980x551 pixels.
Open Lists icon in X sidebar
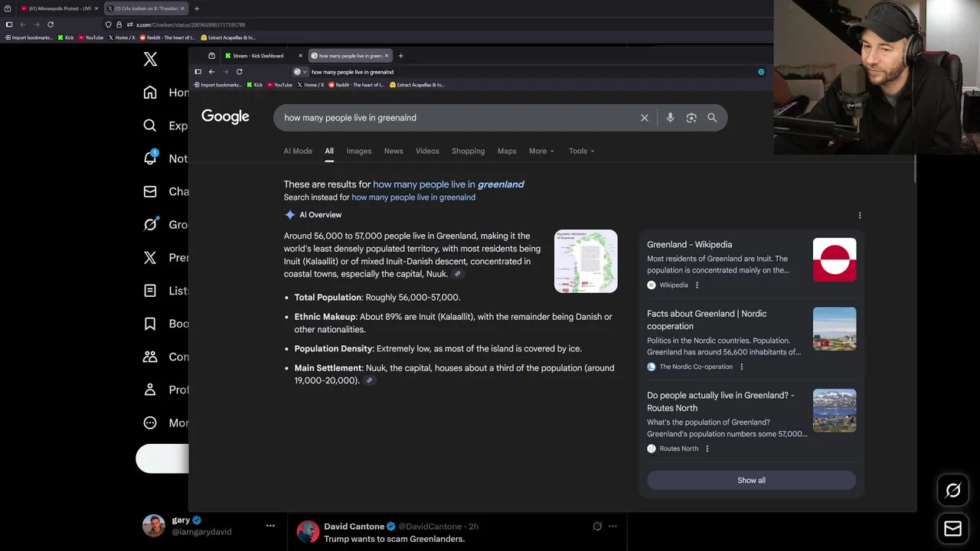tap(150, 291)
